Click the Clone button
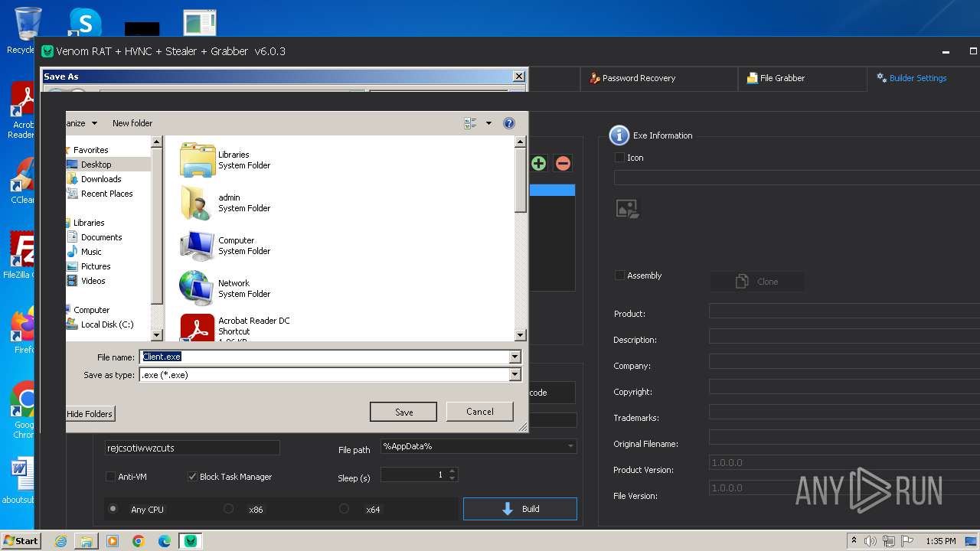This screenshot has height=551, width=980. coord(757,282)
